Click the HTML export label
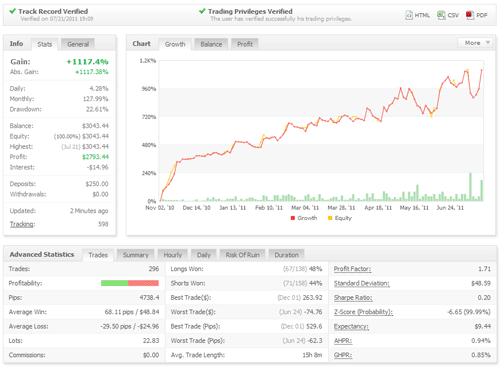The height and width of the screenshot is (367, 500). coord(422,15)
